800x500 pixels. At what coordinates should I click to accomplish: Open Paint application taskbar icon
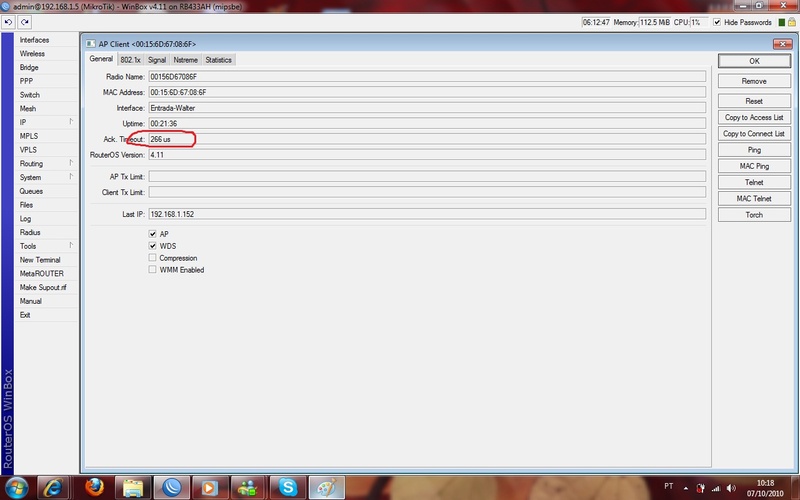pyautogui.click(x=327, y=488)
